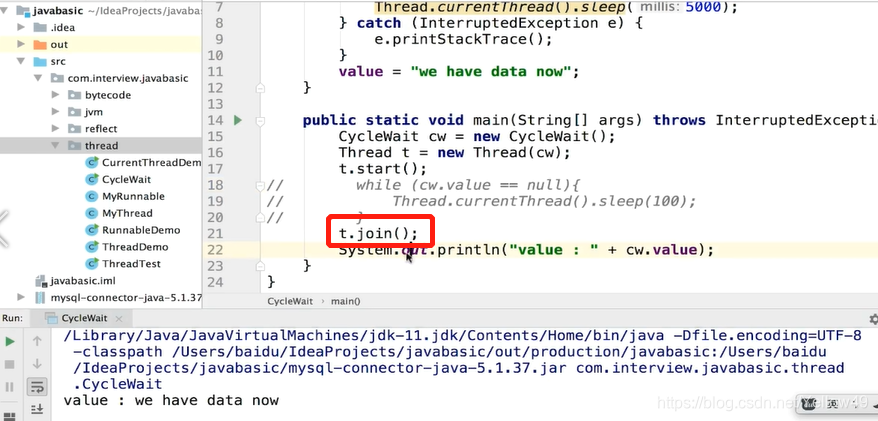Select the jvm package label

[94, 112]
